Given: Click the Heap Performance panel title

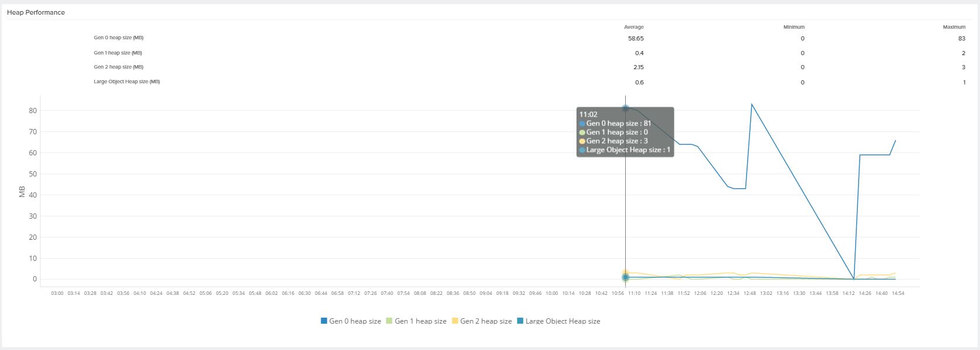Looking at the screenshot, I should [36, 12].
